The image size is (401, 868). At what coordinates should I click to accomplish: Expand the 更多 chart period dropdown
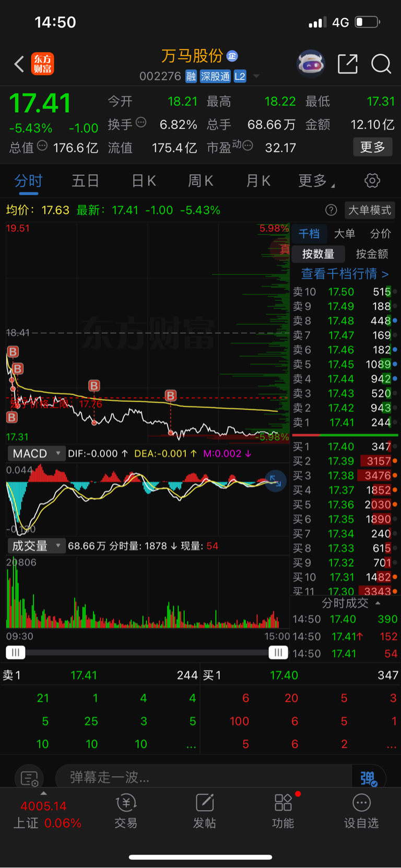(x=316, y=181)
